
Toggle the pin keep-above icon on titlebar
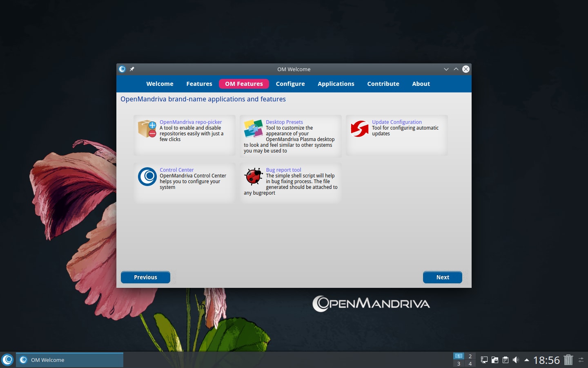(x=132, y=69)
